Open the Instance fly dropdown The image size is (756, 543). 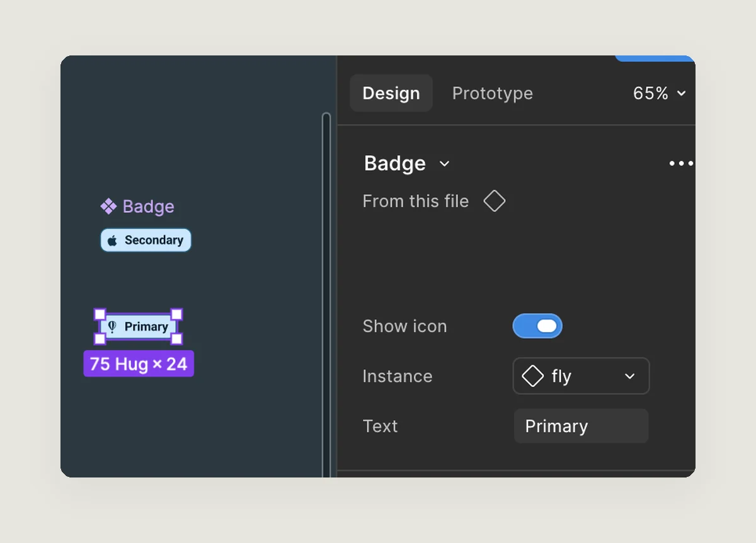pos(581,376)
